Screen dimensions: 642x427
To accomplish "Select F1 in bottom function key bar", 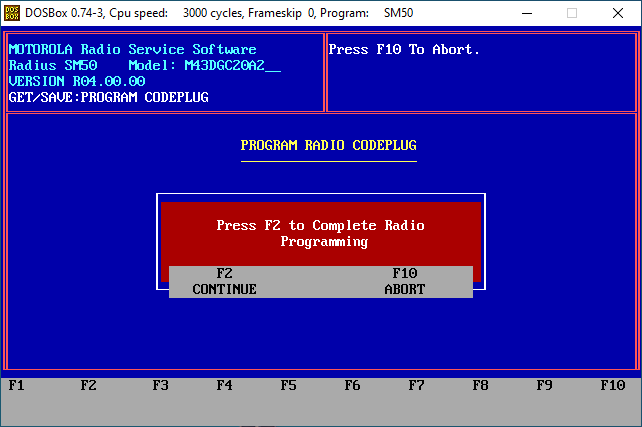I will (x=16, y=385).
